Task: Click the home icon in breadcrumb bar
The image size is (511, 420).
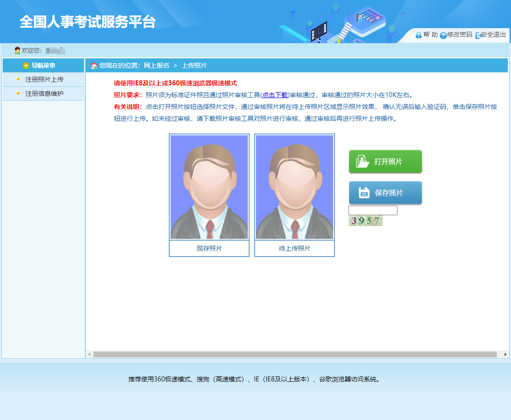Action: [x=94, y=66]
